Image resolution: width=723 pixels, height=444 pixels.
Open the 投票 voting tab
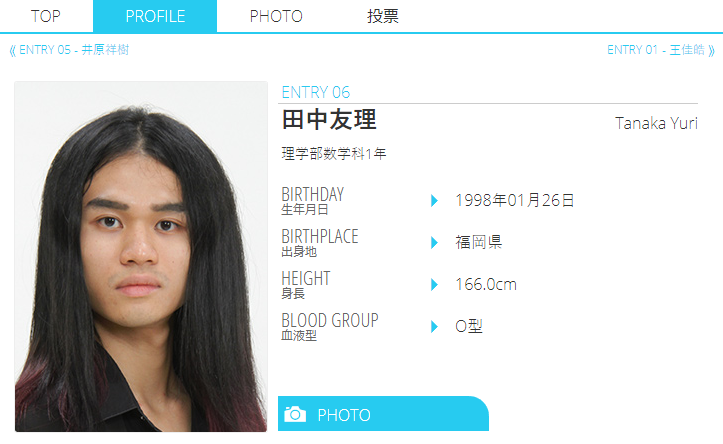point(382,16)
